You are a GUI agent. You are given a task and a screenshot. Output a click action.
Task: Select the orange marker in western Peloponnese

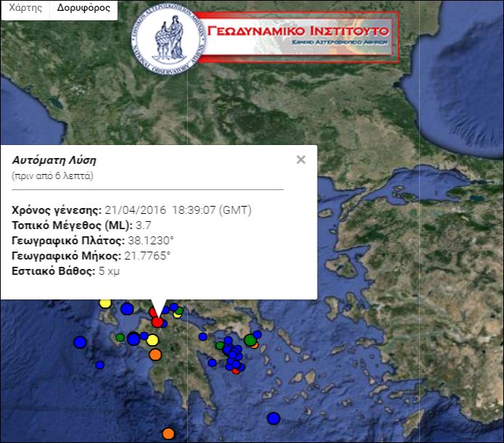[x=155, y=355]
